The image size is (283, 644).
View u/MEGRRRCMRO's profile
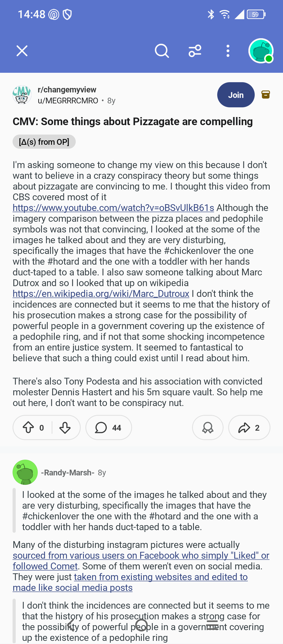(68, 101)
